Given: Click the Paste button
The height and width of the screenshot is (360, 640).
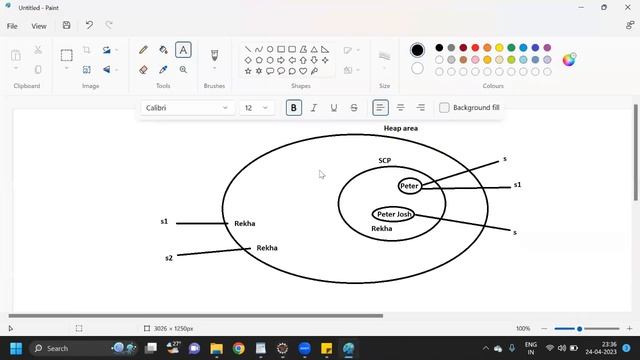Looking at the screenshot, I should coord(16,55).
